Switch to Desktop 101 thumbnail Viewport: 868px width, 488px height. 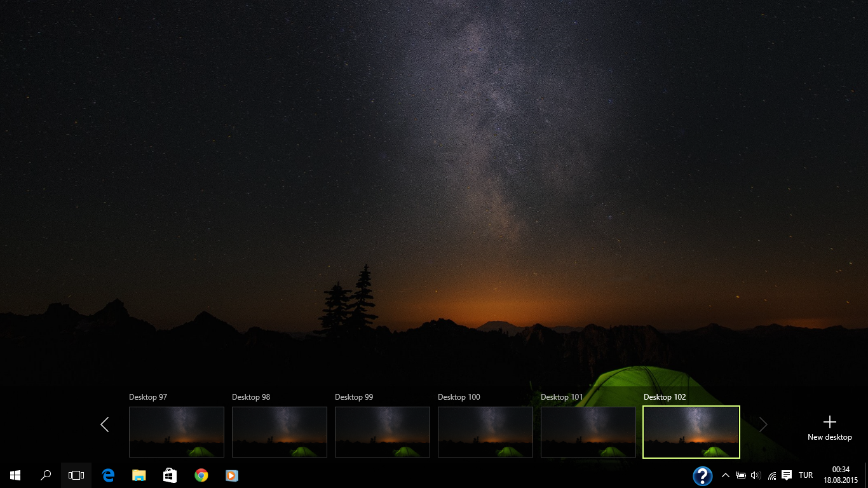[588, 432]
